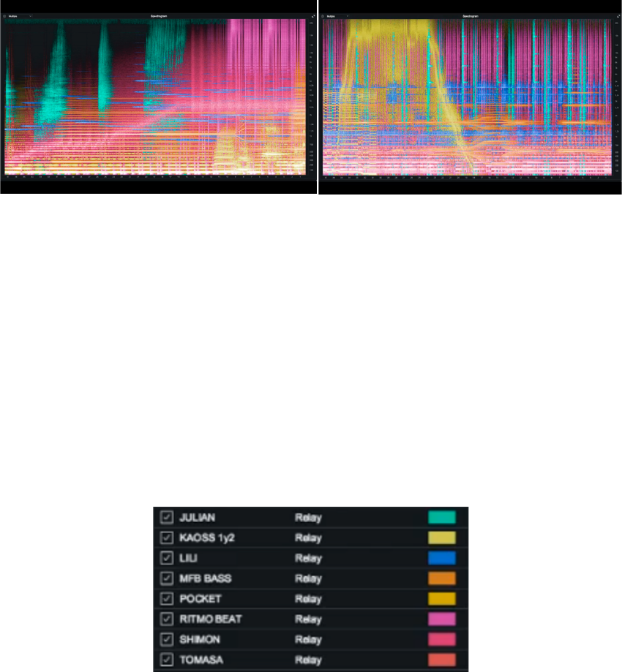Toggle the RITMO BEAT checkbox
This screenshot has width=622, height=672.
point(167,619)
